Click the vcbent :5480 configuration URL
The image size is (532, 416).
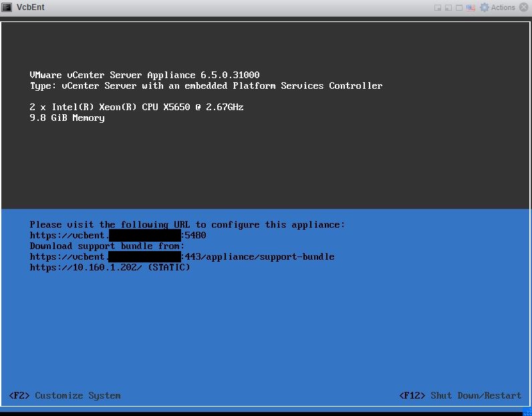pyautogui.click(x=118, y=235)
